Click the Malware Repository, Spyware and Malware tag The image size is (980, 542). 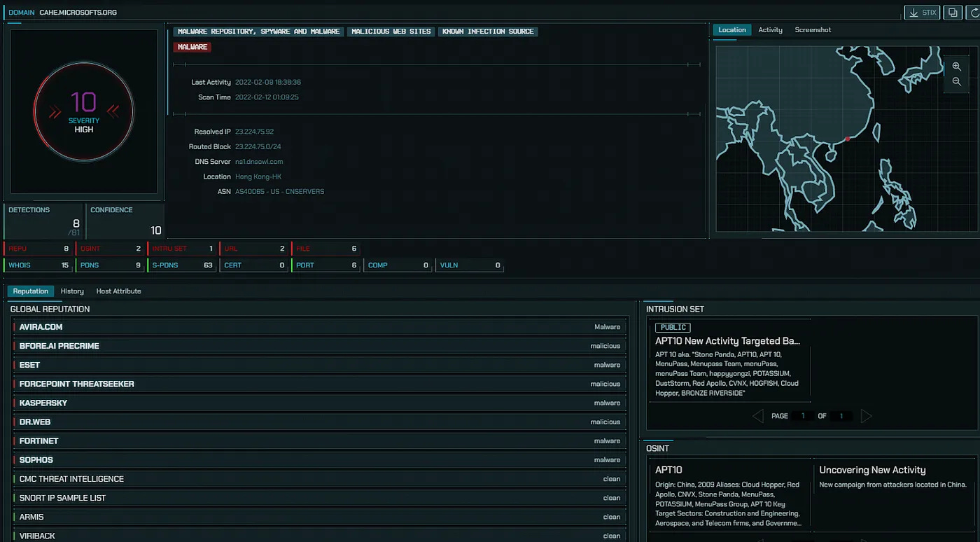258,32
